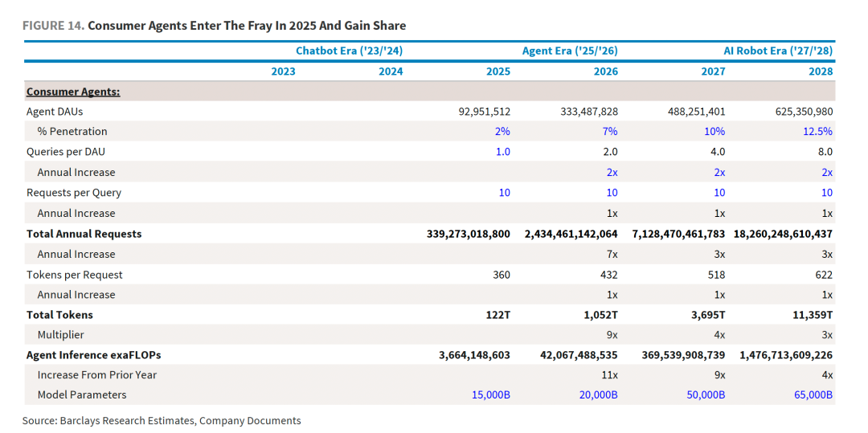Click the 'Increase From Prior Year' row label
868x433 pixels.
[x=97, y=375]
